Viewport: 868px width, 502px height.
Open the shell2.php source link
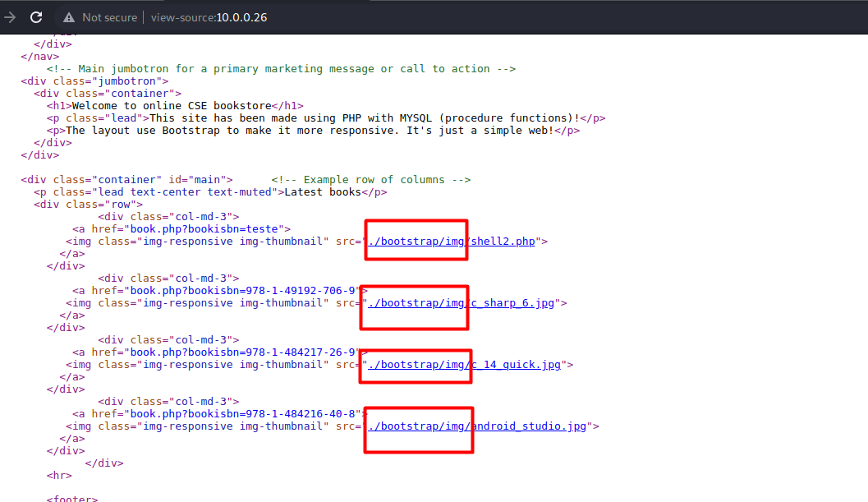point(452,242)
